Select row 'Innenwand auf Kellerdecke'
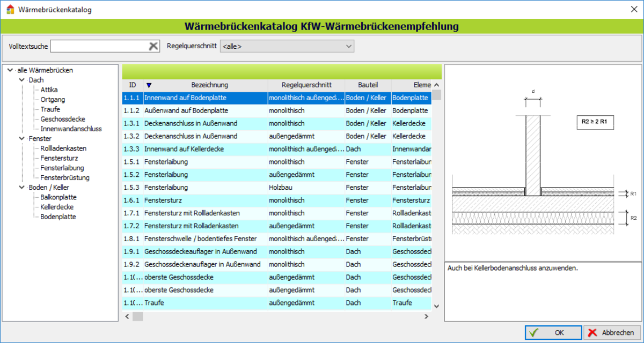 tap(277, 149)
